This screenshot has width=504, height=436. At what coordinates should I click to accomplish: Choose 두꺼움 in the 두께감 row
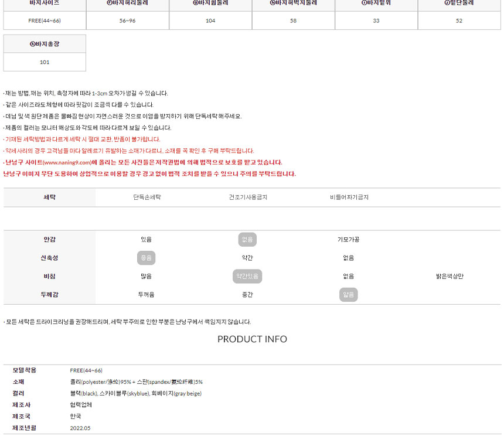pyautogui.click(x=146, y=295)
